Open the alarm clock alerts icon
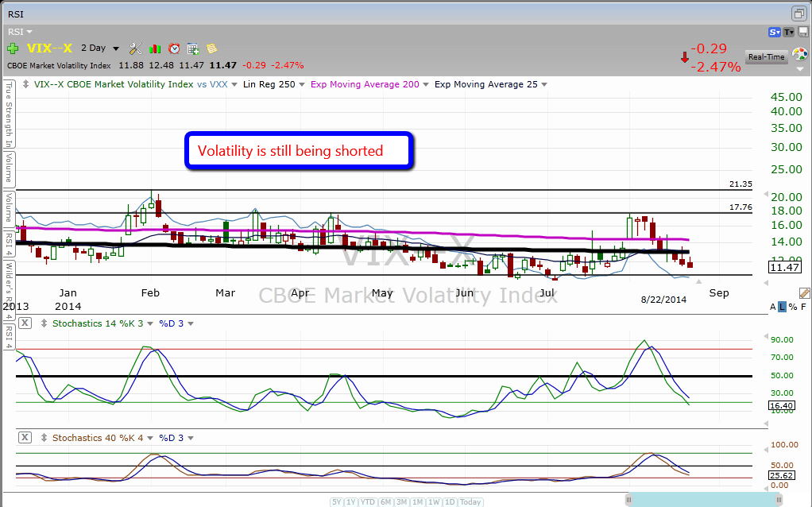 174,48
